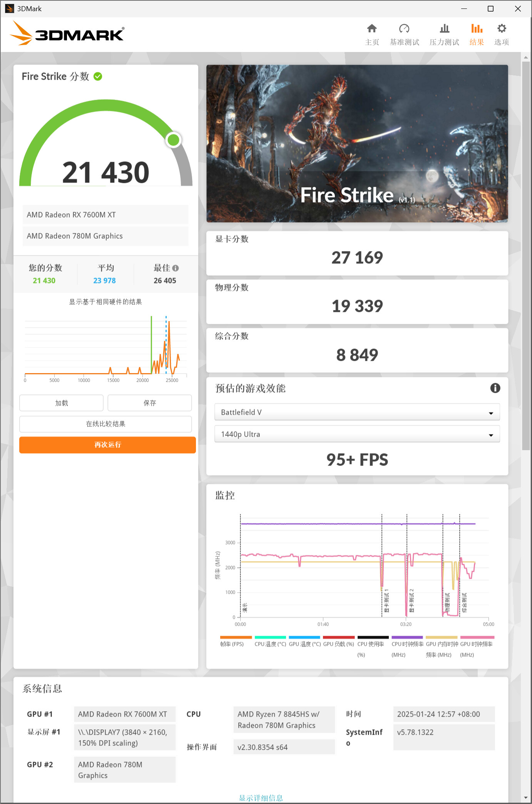Click green validation checkmark beside Fire Strike

pyautogui.click(x=98, y=77)
